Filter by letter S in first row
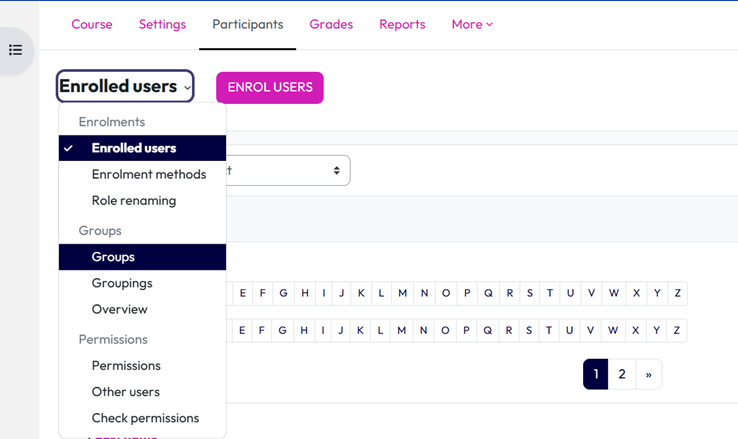738x439 pixels. click(x=529, y=293)
